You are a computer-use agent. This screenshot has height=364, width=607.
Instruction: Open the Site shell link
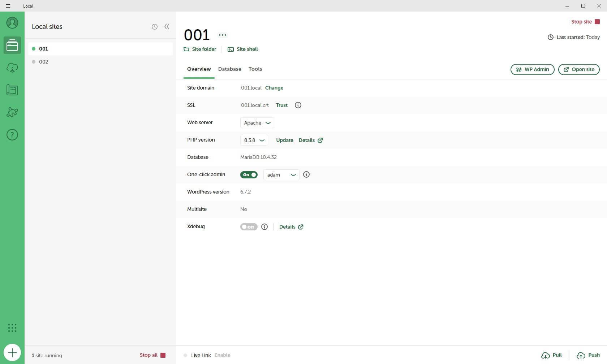(243, 49)
